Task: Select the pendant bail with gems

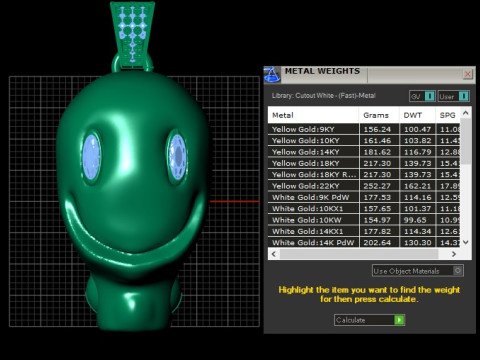Action: [132, 35]
